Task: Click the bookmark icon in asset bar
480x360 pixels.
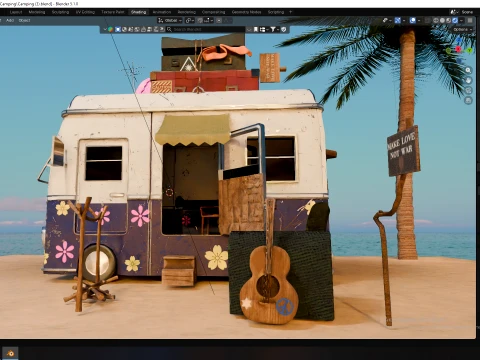Action: pos(256,29)
